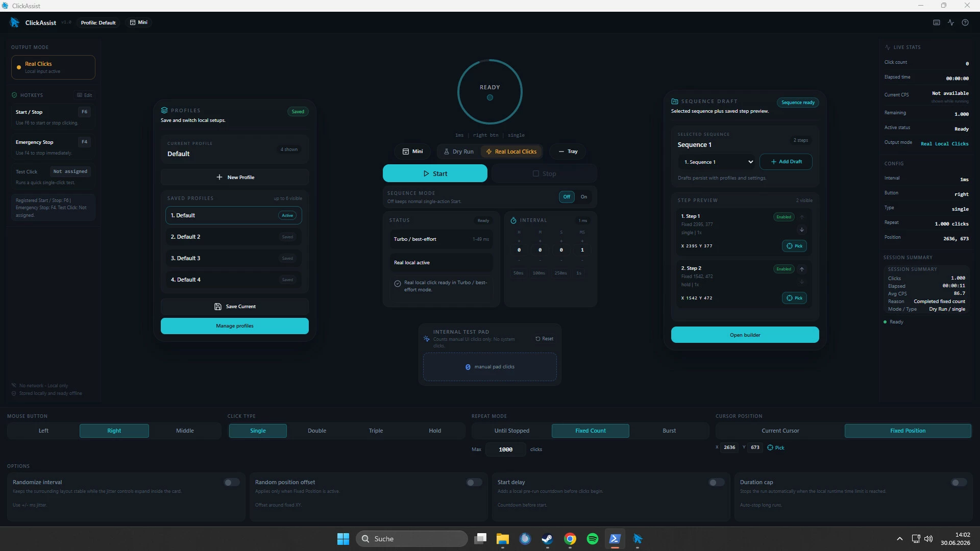The image size is (980, 551).
Task: Open Task View on the taskbar
Action: tap(480, 539)
